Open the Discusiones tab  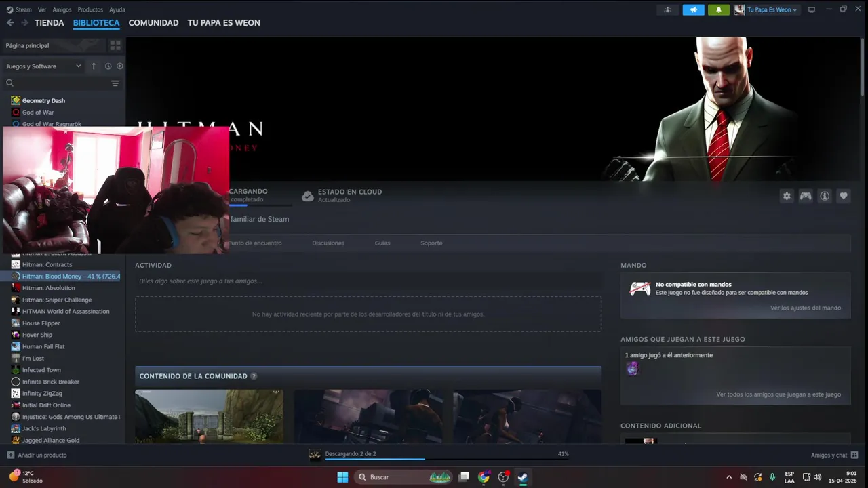click(328, 243)
